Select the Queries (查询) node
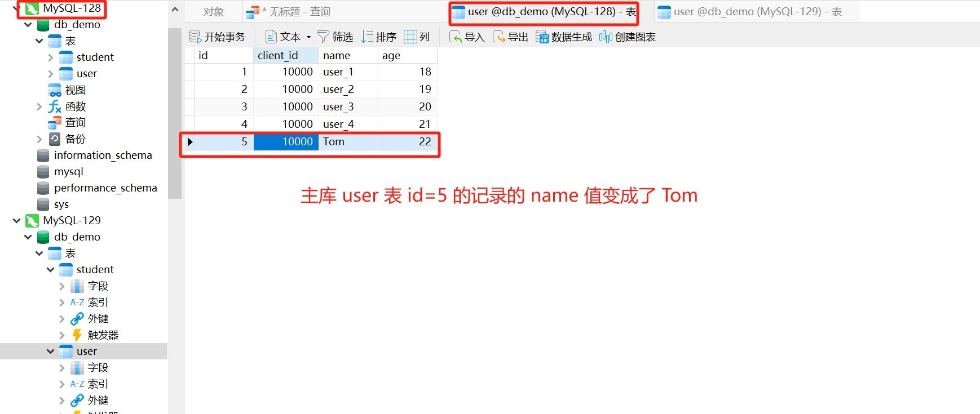 (76, 122)
